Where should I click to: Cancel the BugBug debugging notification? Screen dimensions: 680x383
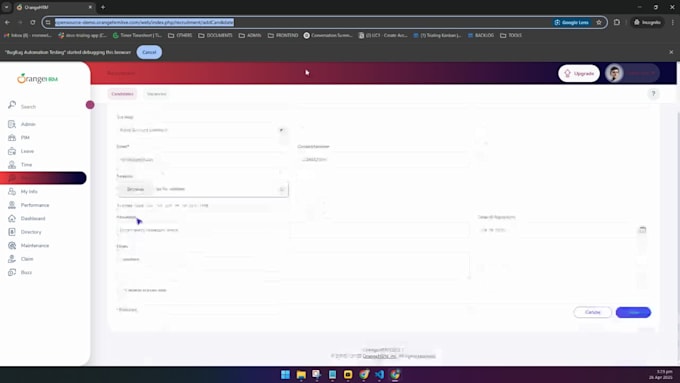[x=149, y=52]
